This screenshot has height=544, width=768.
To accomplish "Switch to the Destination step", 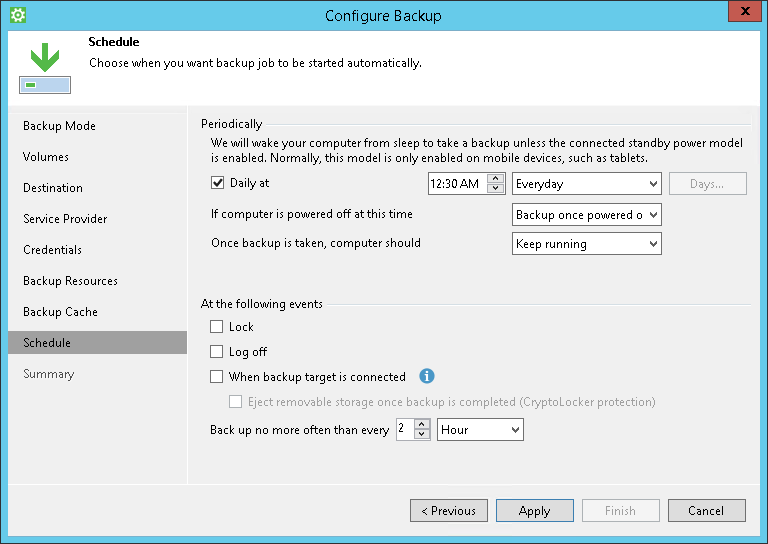I will [53, 188].
